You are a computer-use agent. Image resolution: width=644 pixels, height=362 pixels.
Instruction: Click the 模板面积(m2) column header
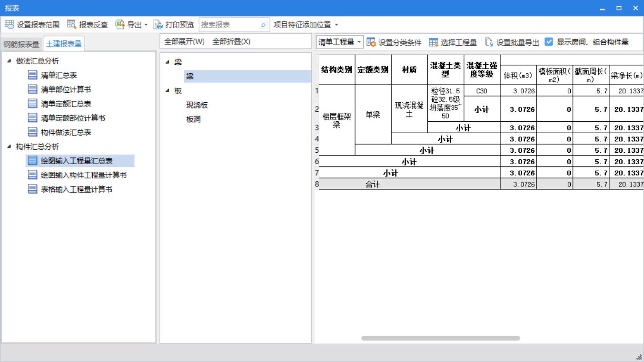[555, 75]
